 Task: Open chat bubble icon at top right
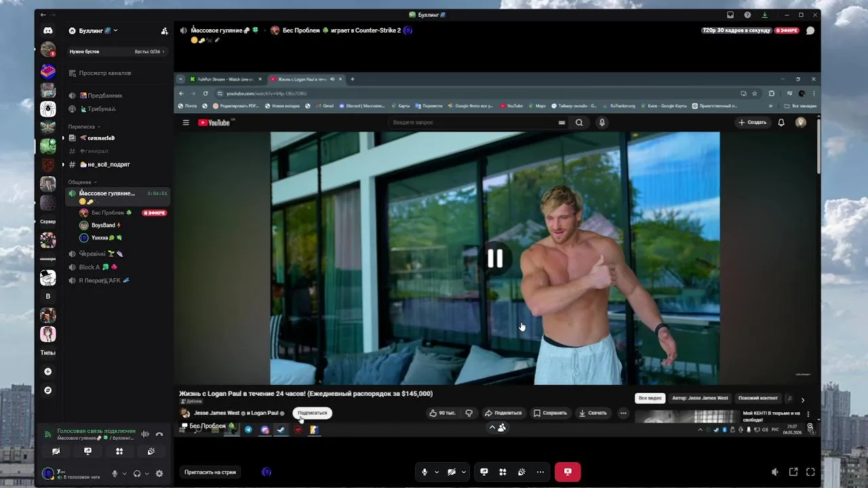click(x=810, y=30)
